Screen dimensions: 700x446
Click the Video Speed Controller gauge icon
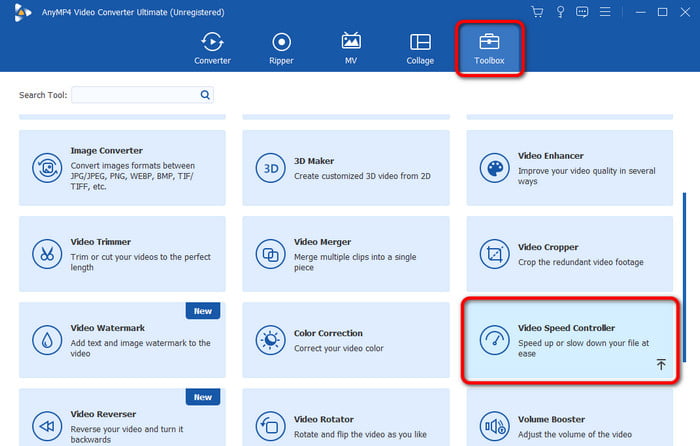(495, 340)
